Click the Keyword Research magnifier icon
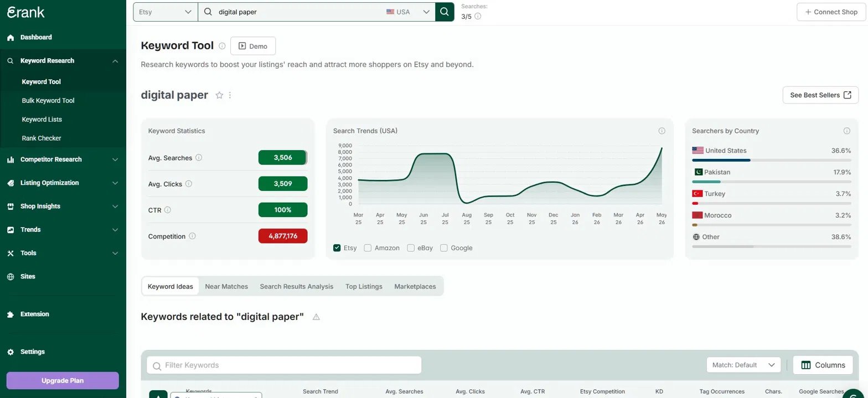This screenshot has height=398, width=868. (x=11, y=61)
